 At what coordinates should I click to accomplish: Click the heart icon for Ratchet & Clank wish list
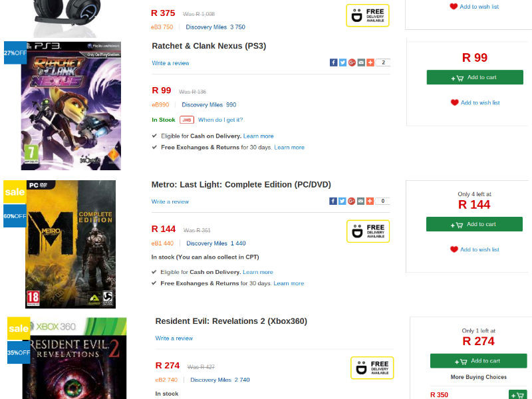(x=454, y=102)
